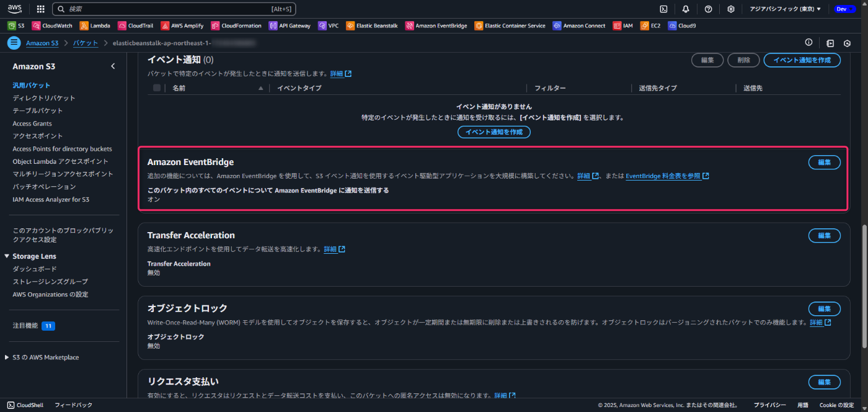Open CloudTrail favorite shortcut
Image resolution: width=868 pixels, height=412 pixels.
pos(136,26)
